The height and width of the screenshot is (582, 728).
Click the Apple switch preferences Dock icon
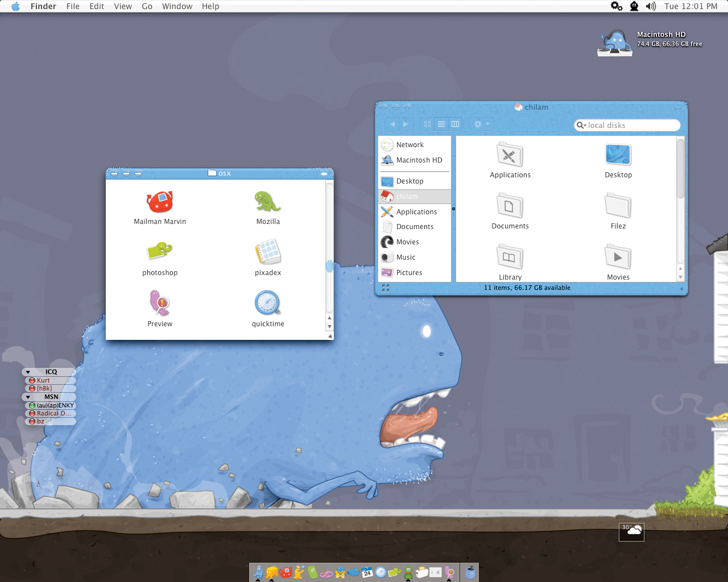[436, 572]
